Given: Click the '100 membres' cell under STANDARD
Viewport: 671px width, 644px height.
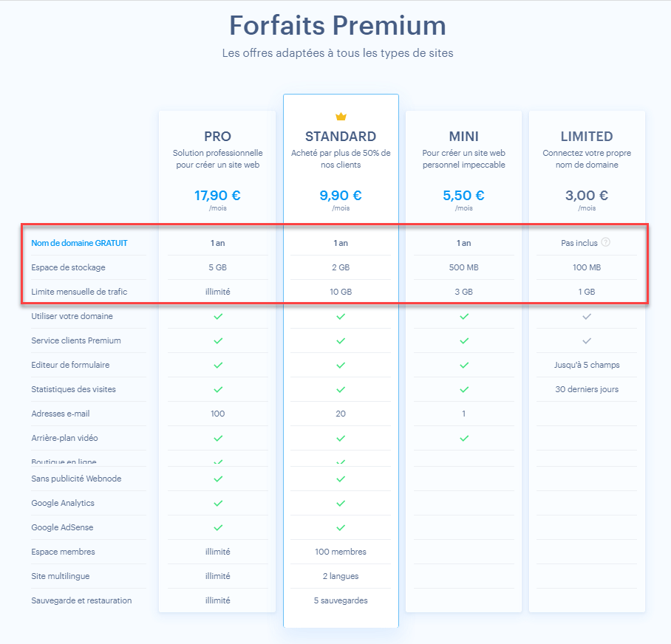Looking at the screenshot, I should pos(340,552).
